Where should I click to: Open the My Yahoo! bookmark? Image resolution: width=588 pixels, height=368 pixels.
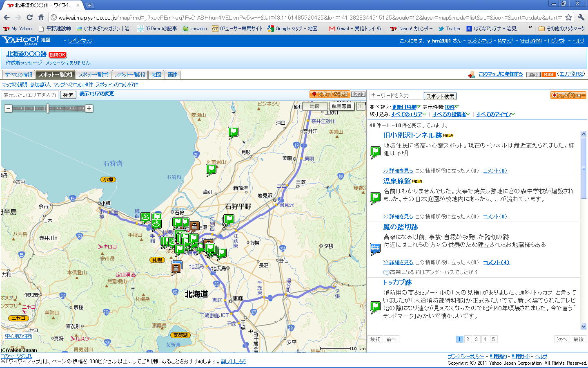[18, 29]
